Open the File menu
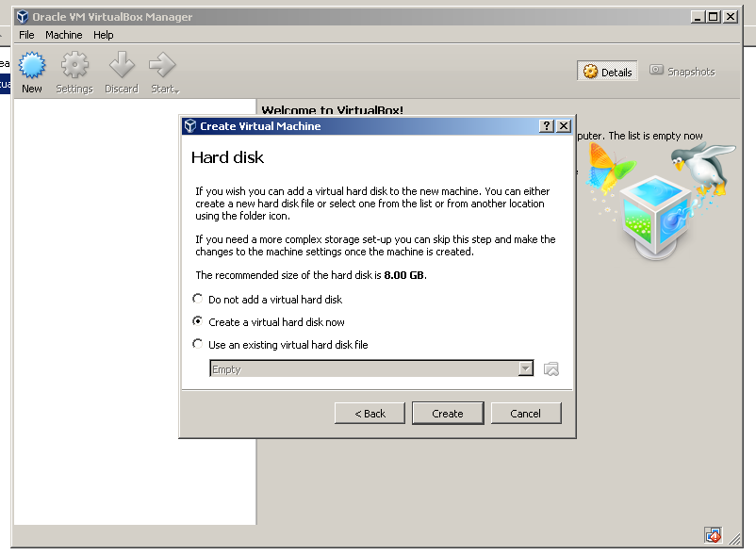Image resolution: width=756 pixels, height=555 pixels. click(26, 35)
